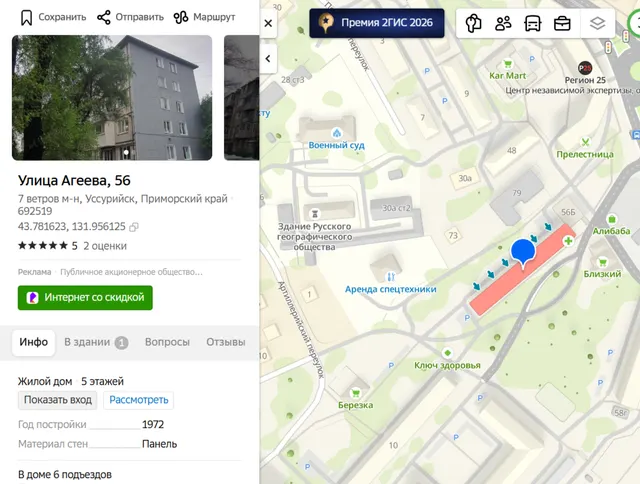
Task: Click the Показать вход button
Action: point(58,400)
